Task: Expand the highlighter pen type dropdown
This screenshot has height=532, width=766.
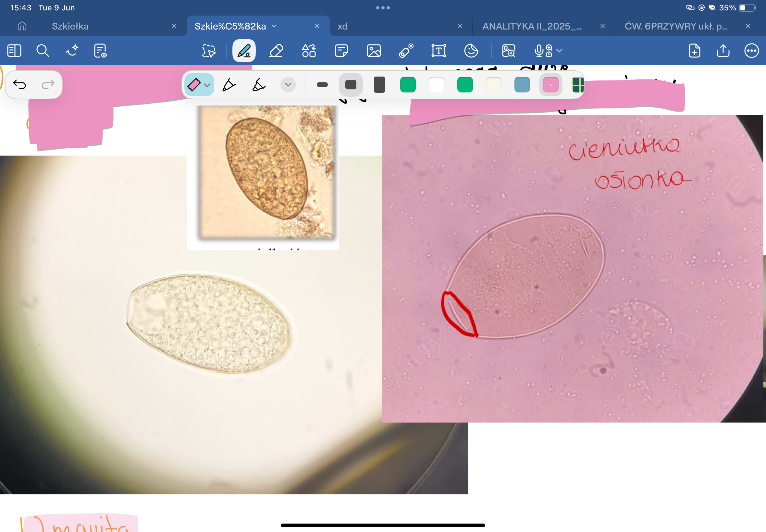Action: coord(207,85)
